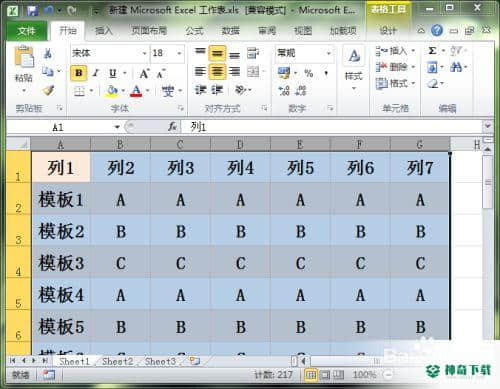The width and height of the screenshot is (500, 389).
Task: Select the column B header
Action: pos(120,145)
